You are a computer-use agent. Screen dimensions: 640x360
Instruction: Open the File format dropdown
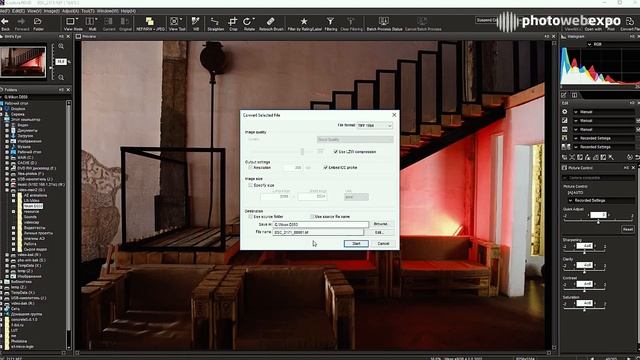375,126
